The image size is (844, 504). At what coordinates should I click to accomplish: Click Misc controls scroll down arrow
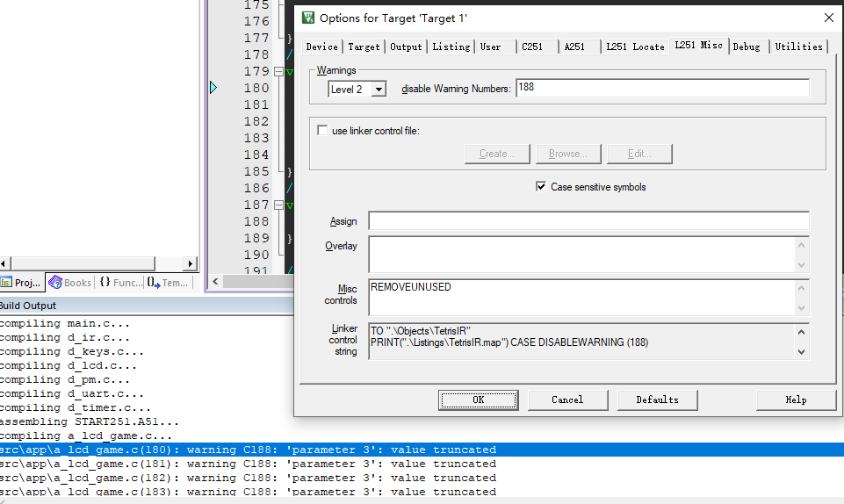(802, 308)
